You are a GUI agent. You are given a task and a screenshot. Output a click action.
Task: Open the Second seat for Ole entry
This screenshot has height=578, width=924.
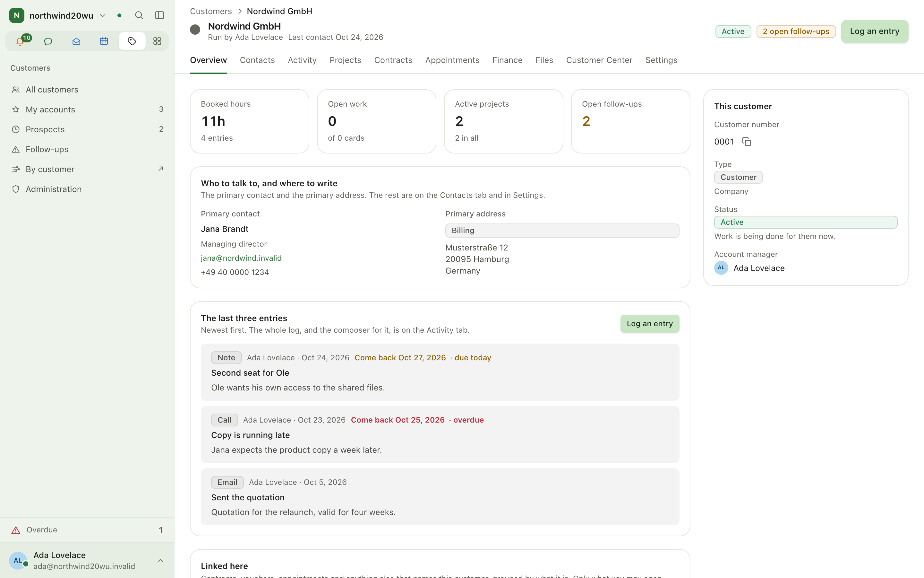[440, 372]
